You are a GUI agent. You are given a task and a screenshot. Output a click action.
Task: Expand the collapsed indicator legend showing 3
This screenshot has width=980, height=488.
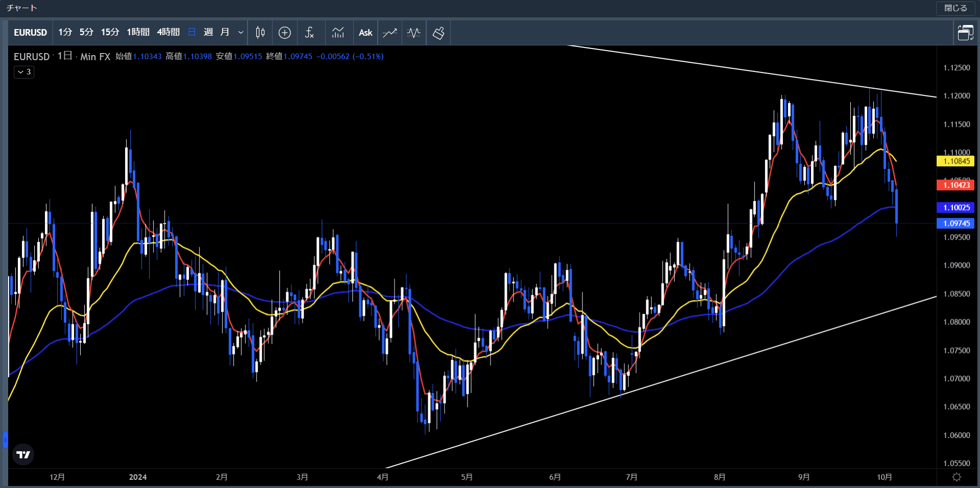tap(24, 72)
